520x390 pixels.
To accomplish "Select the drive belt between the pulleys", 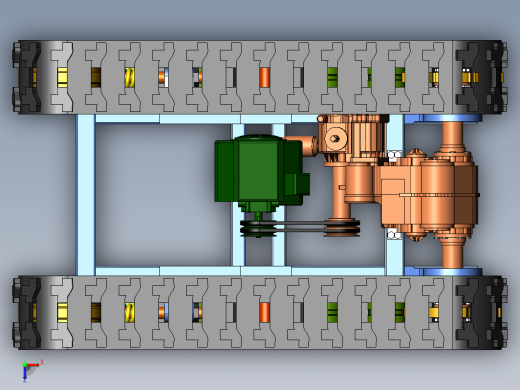I will click(x=300, y=227).
